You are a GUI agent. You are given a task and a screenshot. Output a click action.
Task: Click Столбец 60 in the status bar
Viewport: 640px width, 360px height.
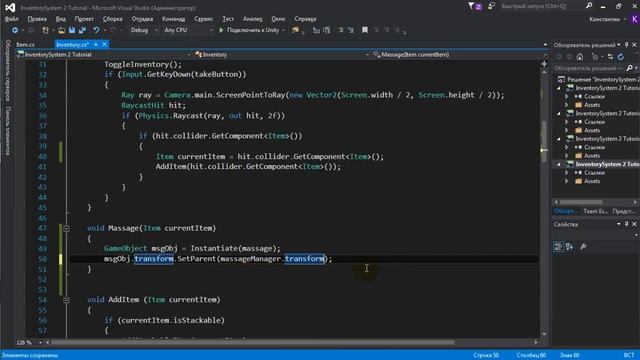[x=531, y=355]
